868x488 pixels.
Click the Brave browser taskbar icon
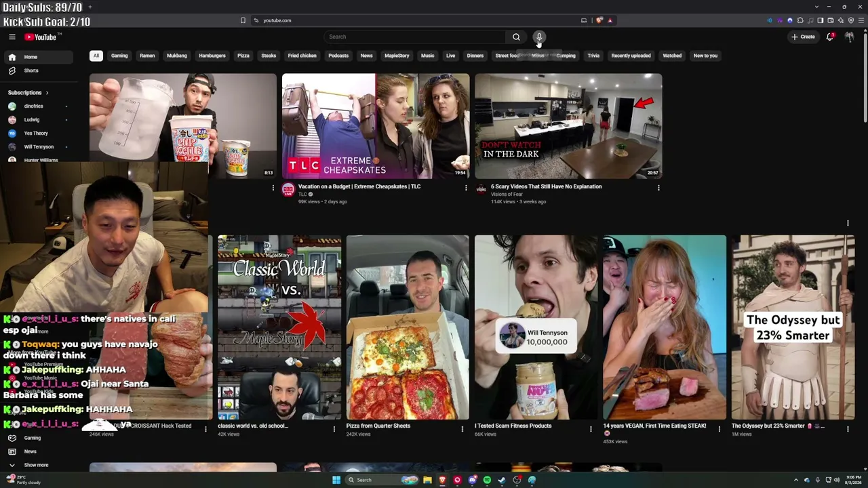point(442,480)
